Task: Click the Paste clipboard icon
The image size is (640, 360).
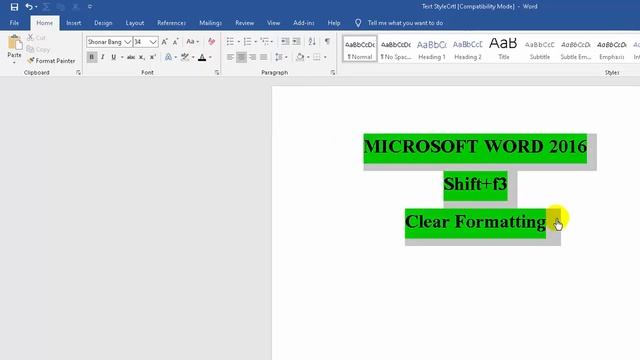Action: [x=15, y=42]
